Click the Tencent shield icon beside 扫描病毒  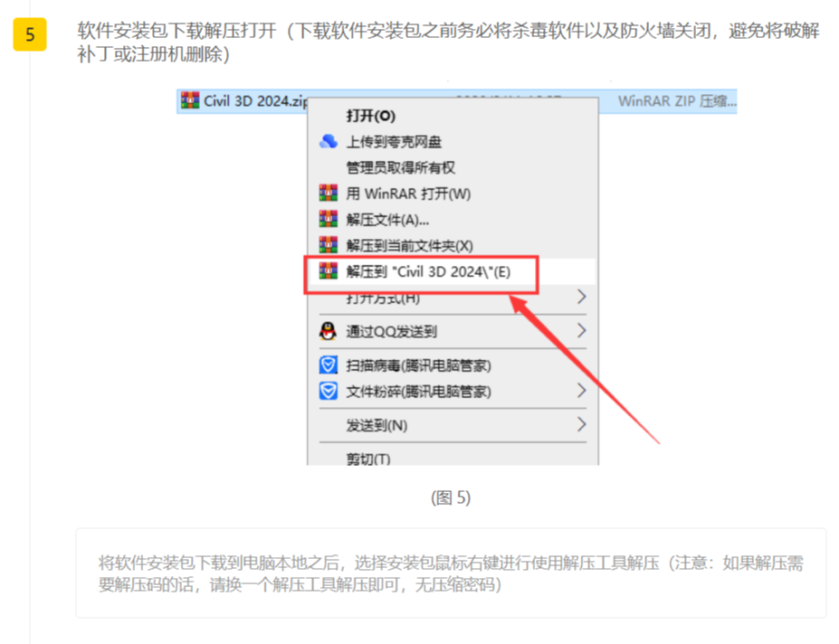point(328,365)
